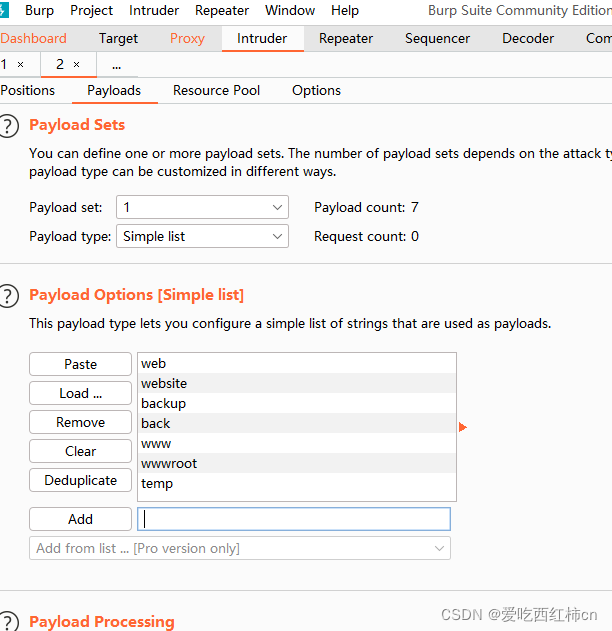This screenshot has width=612, height=631.
Task: Open the Repeater menu
Action: 222,10
